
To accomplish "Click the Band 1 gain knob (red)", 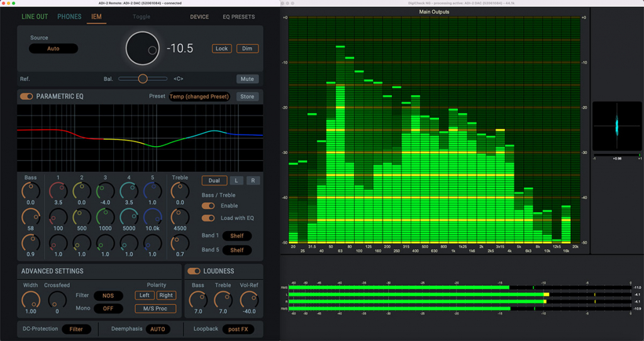I will (x=58, y=190).
